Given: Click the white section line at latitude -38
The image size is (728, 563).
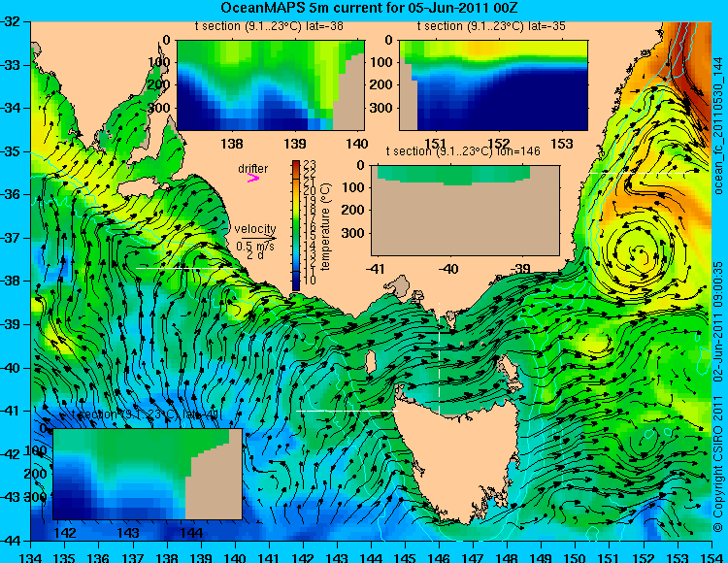Looking at the screenshot, I should click(187, 268).
